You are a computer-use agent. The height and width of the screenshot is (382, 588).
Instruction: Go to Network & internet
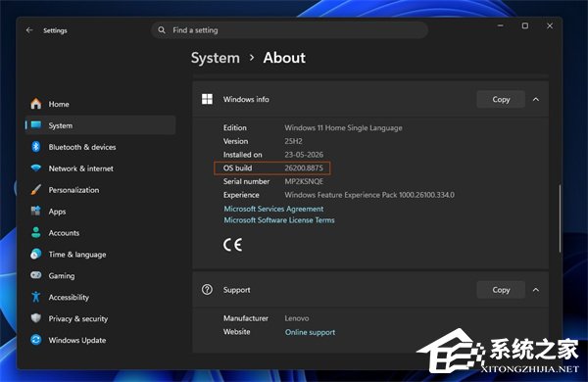tap(101, 168)
